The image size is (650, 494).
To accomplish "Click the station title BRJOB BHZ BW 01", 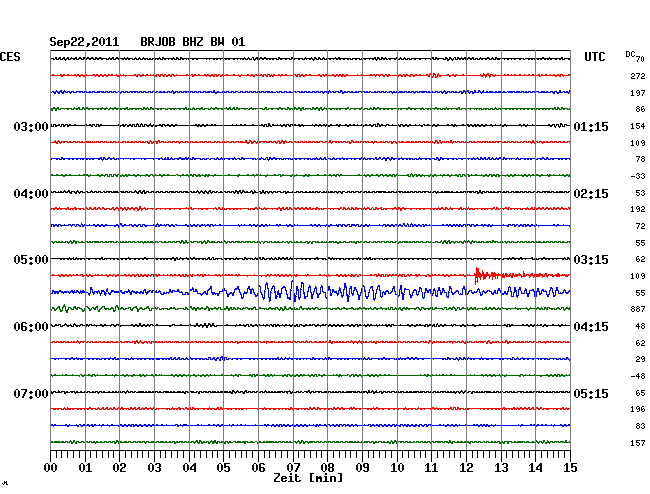I will point(193,42).
